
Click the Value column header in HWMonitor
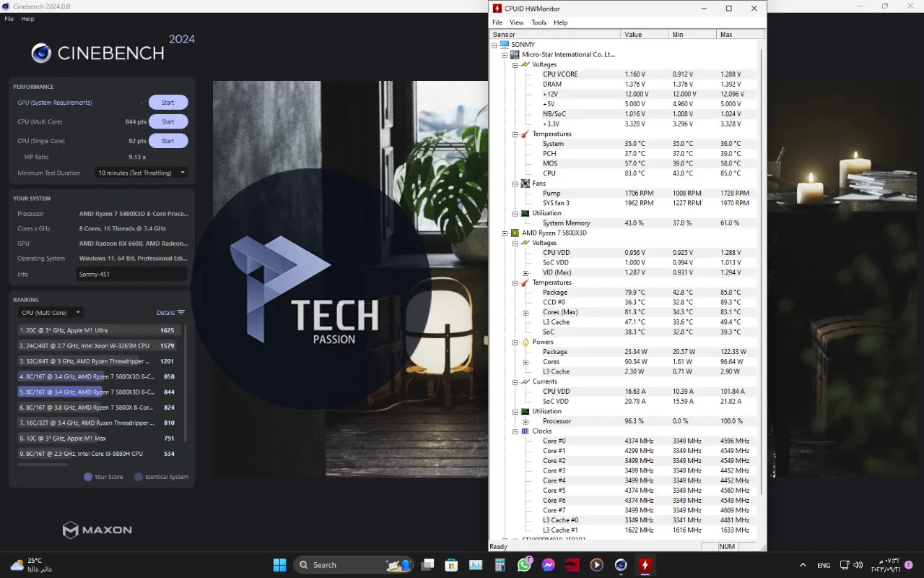click(645, 34)
